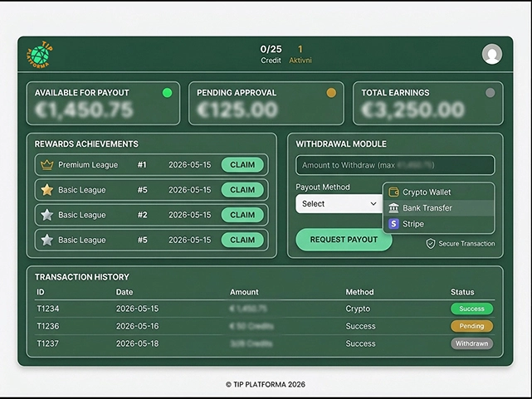Claim the Premium League #1 reward
The width and height of the screenshot is (532, 399).
click(x=242, y=165)
